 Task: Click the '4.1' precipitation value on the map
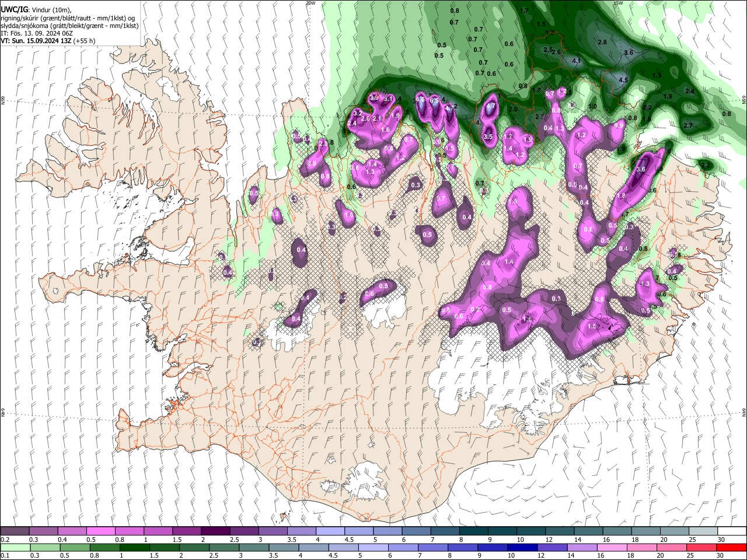pos(577,61)
